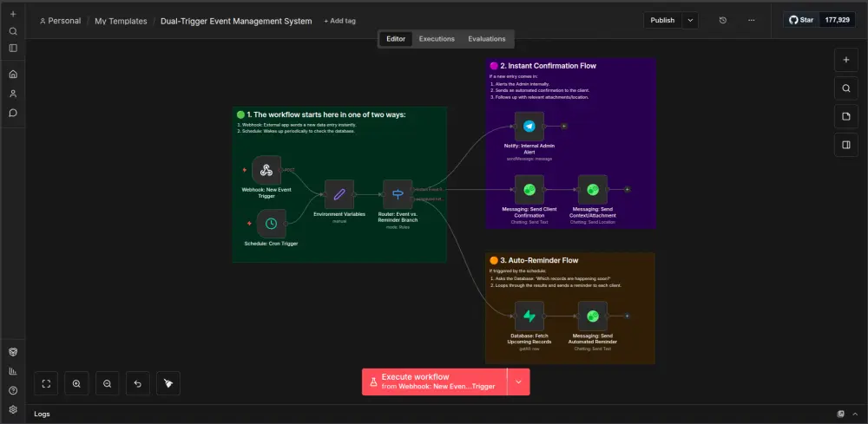Click the Logs label in the bottom bar
The image size is (868, 424).
pyautogui.click(x=42, y=414)
